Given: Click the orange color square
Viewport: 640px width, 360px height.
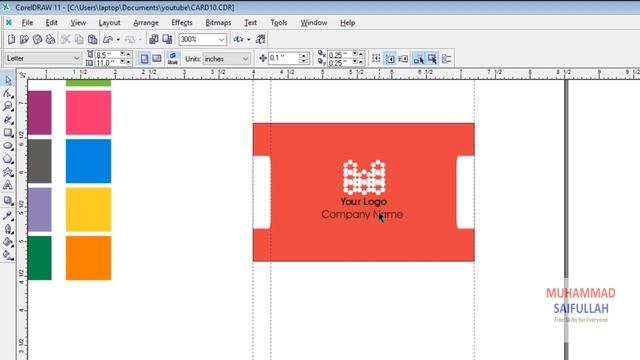Looking at the screenshot, I should 88,258.
